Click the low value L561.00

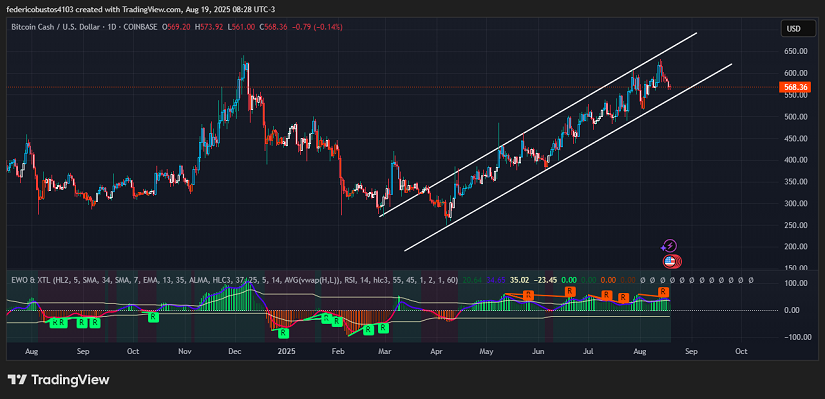point(242,27)
